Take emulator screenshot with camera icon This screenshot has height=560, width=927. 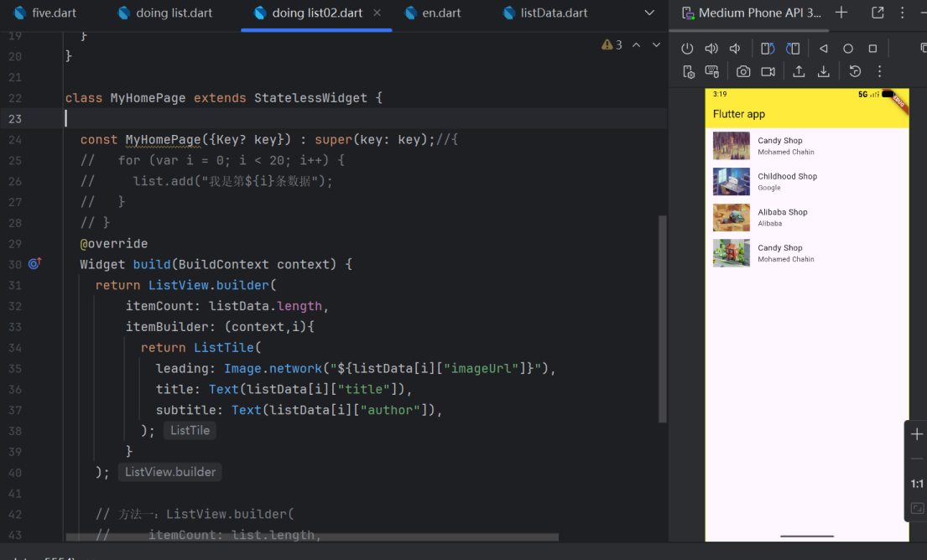[x=743, y=71]
